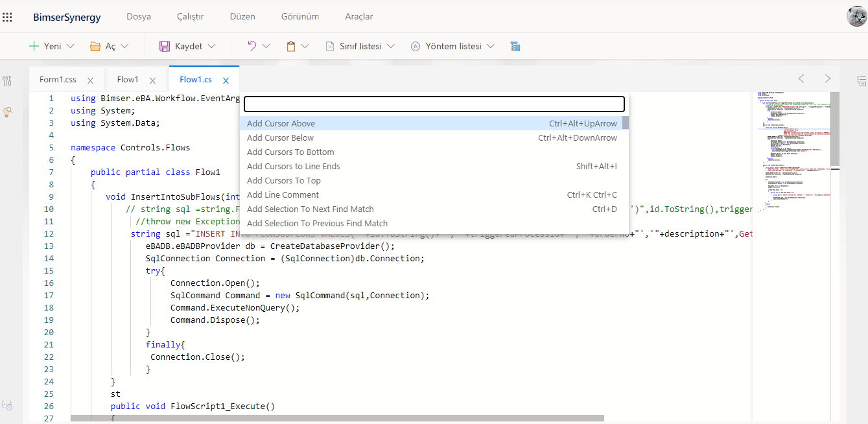The height and width of the screenshot is (424, 868).
Task: Close the Flow1.cs tab
Action: (226, 80)
